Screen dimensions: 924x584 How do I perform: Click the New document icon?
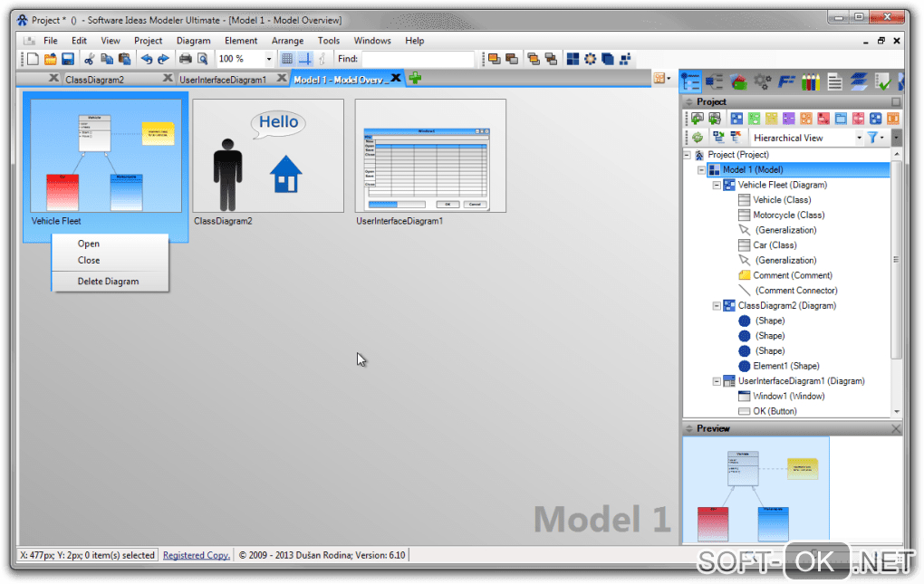pos(33,59)
